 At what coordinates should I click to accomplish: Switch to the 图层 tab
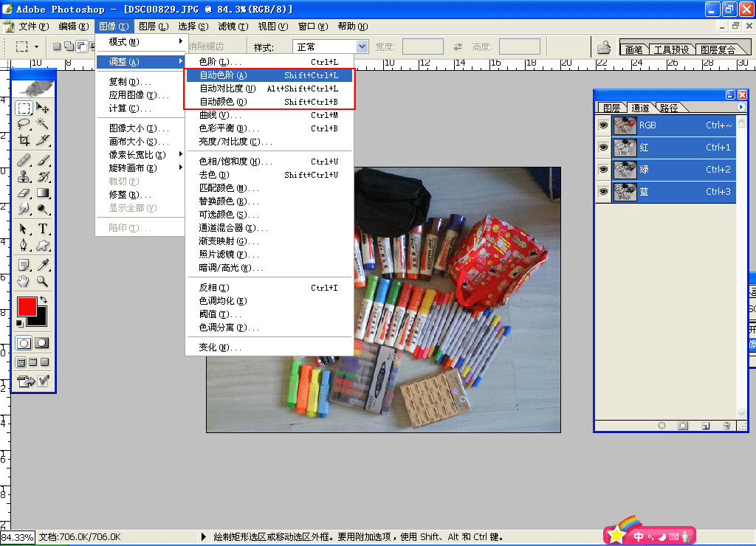pos(612,108)
